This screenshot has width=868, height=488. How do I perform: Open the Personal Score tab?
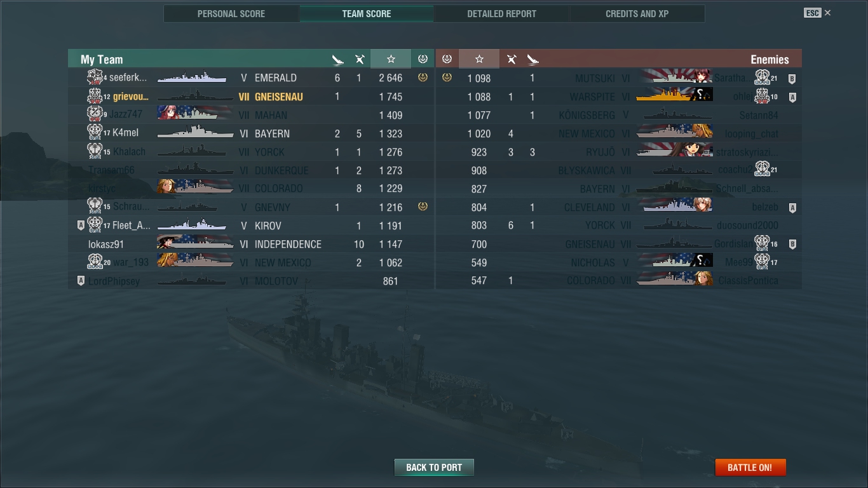[x=231, y=13]
